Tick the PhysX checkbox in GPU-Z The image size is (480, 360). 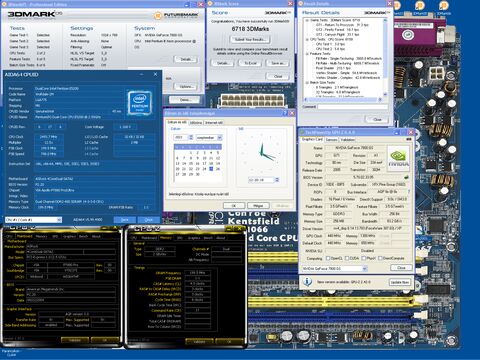pos(364,258)
